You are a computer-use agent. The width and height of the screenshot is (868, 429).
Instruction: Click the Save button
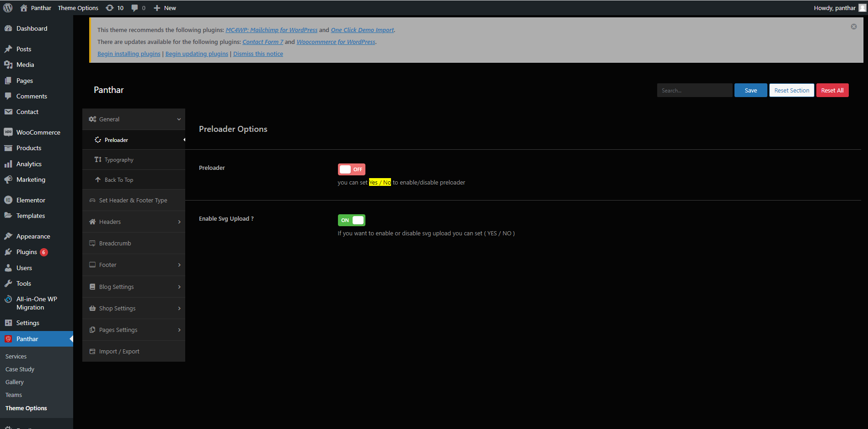(750, 90)
